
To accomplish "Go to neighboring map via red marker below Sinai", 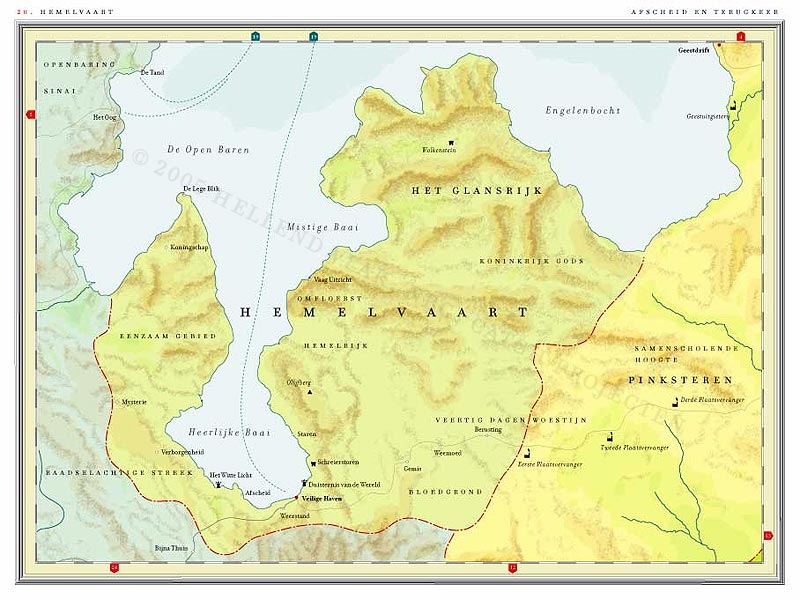I will click(30, 115).
